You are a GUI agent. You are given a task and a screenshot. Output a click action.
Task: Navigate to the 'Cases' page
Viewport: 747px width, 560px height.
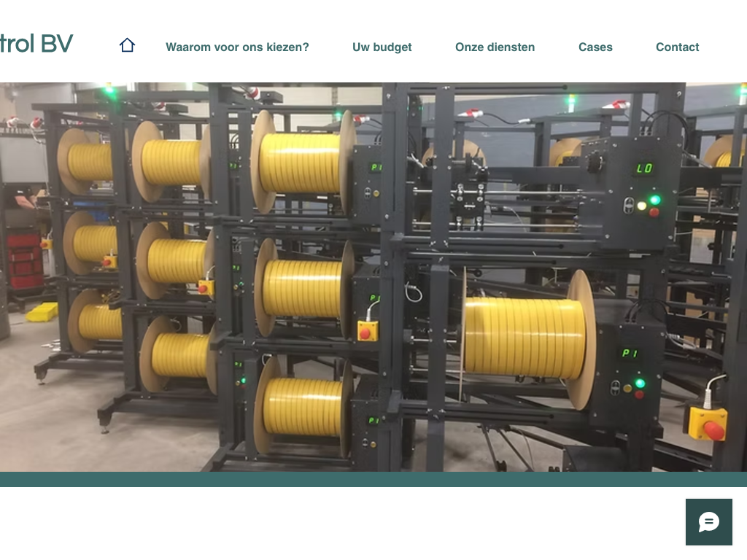coord(595,47)
